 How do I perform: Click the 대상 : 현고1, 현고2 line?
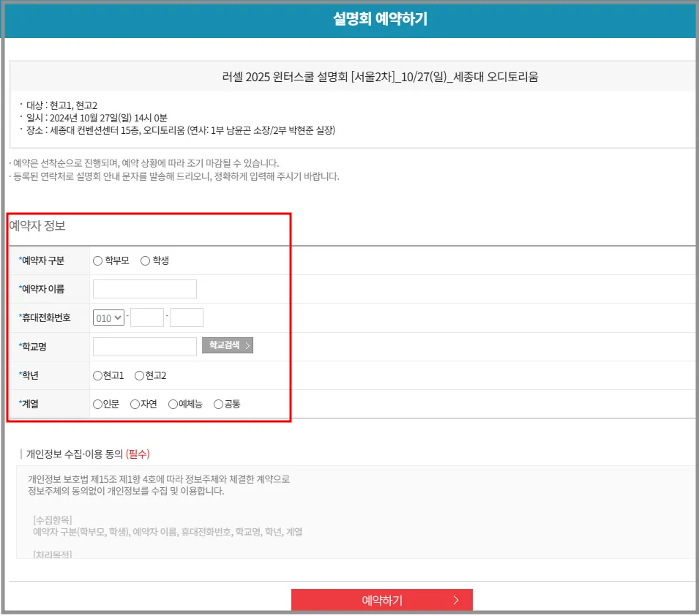[x=61, y=105]
